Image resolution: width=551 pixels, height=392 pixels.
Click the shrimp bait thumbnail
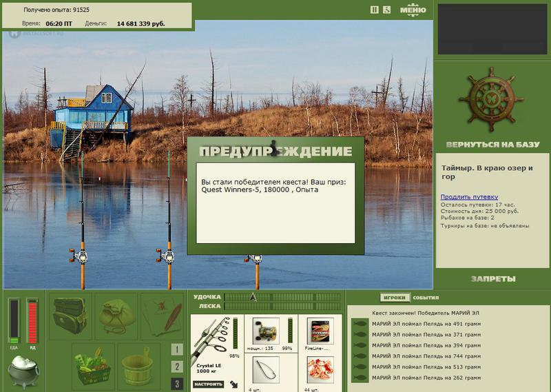[x=320, y=370]
